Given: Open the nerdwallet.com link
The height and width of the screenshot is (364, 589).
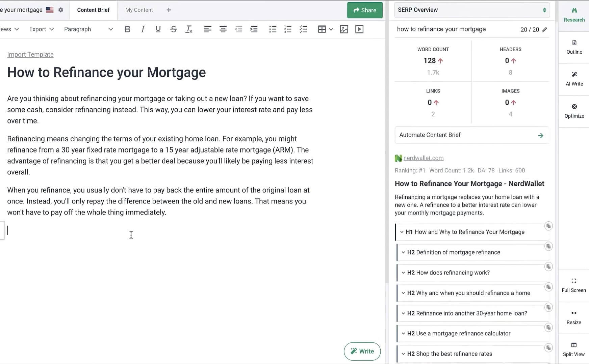Looking at the screenshot, I should point(423,158).
